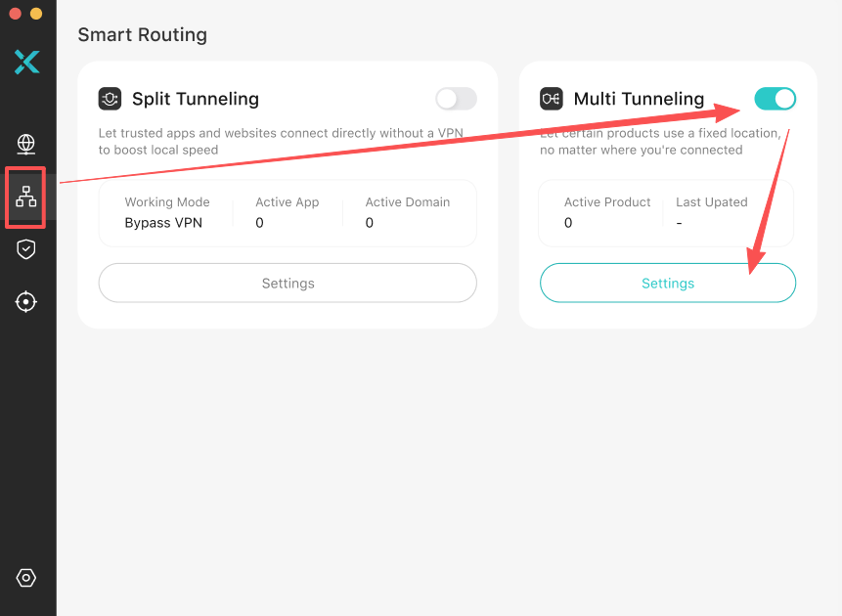
Task: Click the crosshair target icon in sidebar
Action: [25, 302]
